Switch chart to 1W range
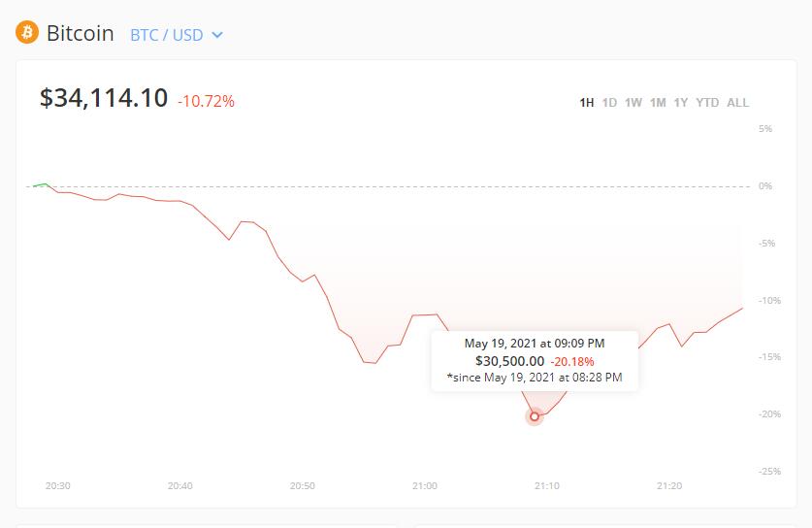This screenshot has width=812, height=528. 633,103
